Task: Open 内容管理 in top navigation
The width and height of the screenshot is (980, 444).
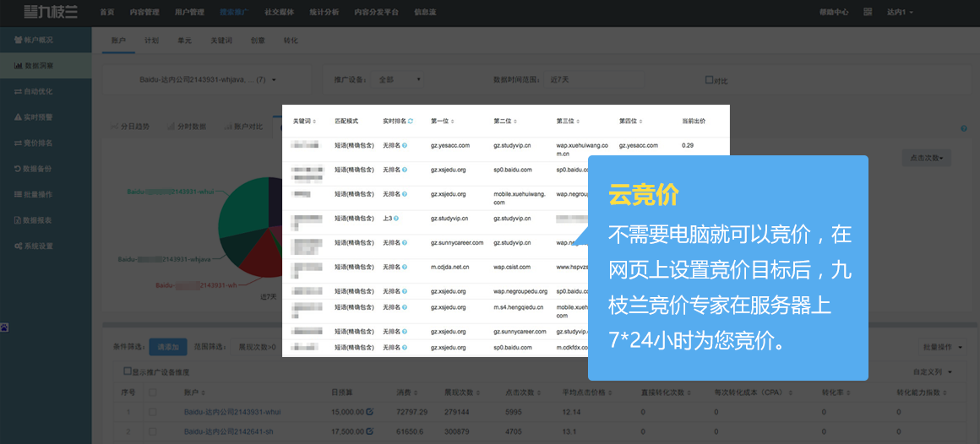Action: [144, 12]
